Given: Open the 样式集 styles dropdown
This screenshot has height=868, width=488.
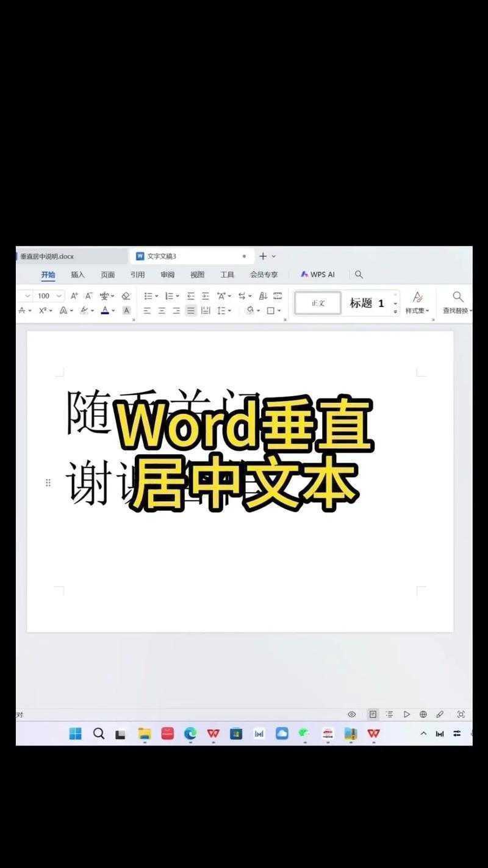Looking at the screenshot, I should tap(418, 310).
